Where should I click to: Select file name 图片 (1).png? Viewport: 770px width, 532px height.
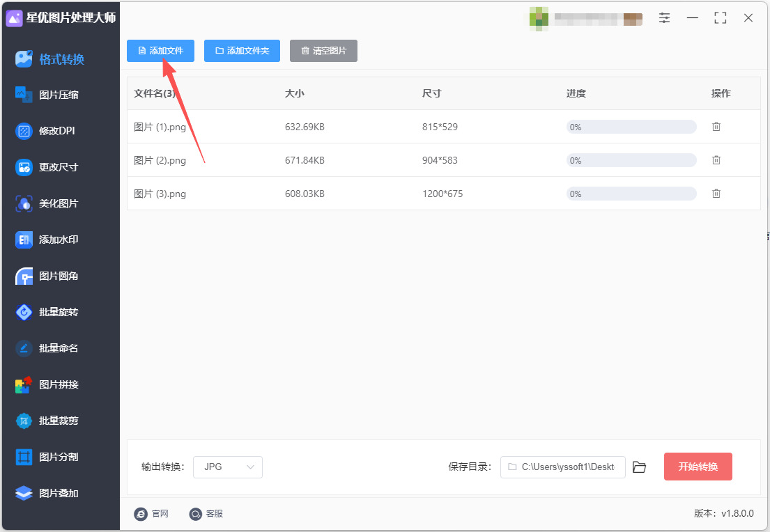(160, 127)
